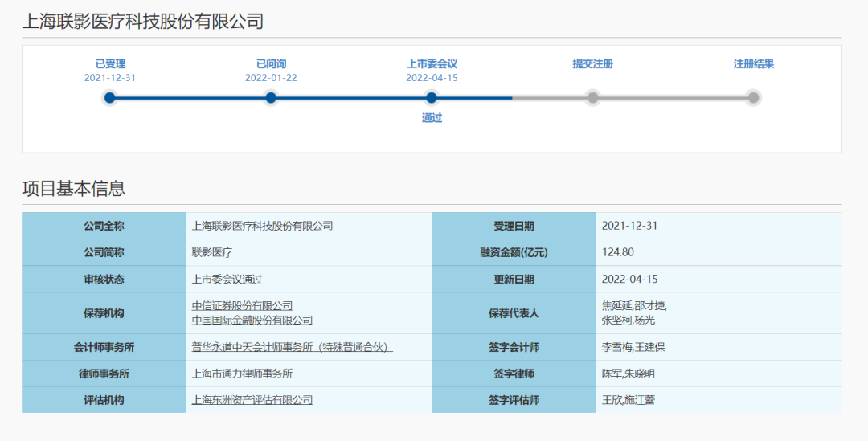Click the 融资金额(亿元) header cell
Image resolution: width=868 pixels, height=441 pixels.
514,252
